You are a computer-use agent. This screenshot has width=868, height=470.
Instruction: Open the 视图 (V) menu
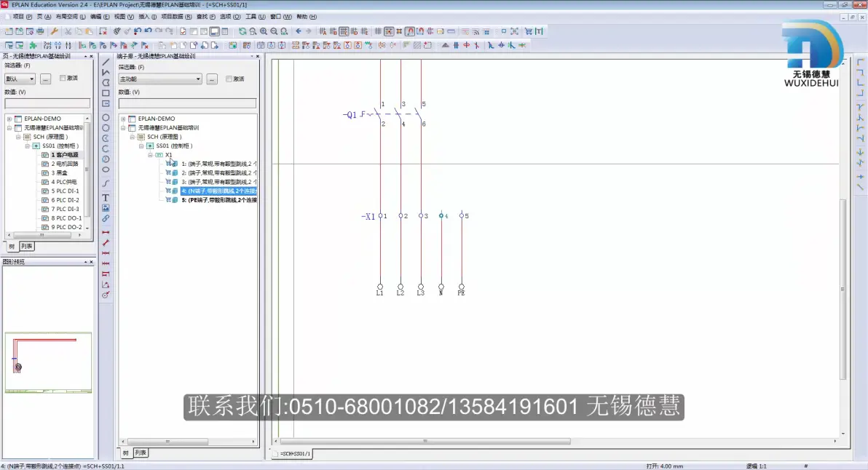(124, 17)
